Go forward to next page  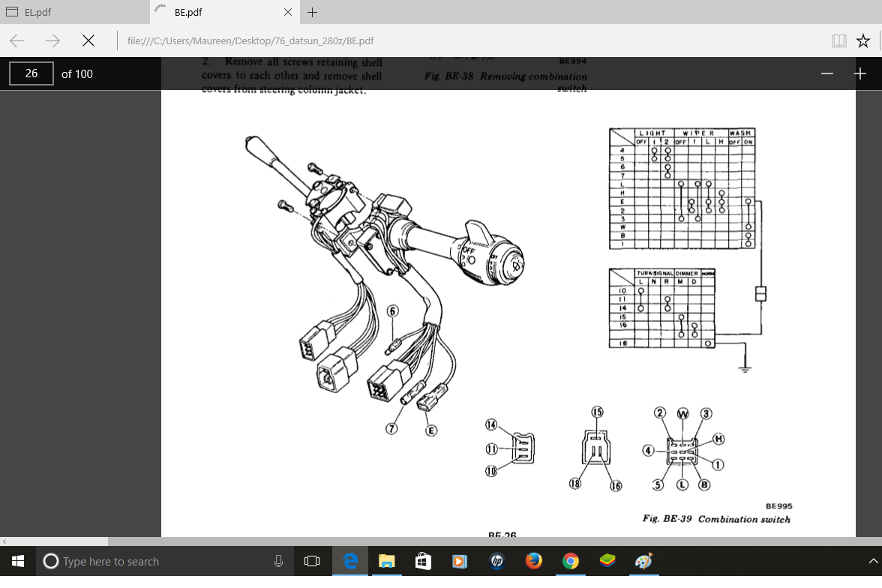click(x=52, y=40)
